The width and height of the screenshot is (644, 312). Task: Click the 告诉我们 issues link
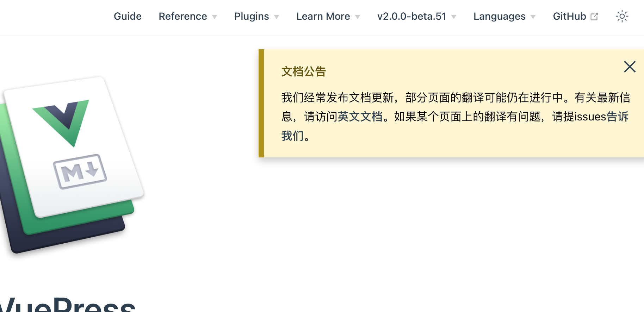[x=618, y=117]
